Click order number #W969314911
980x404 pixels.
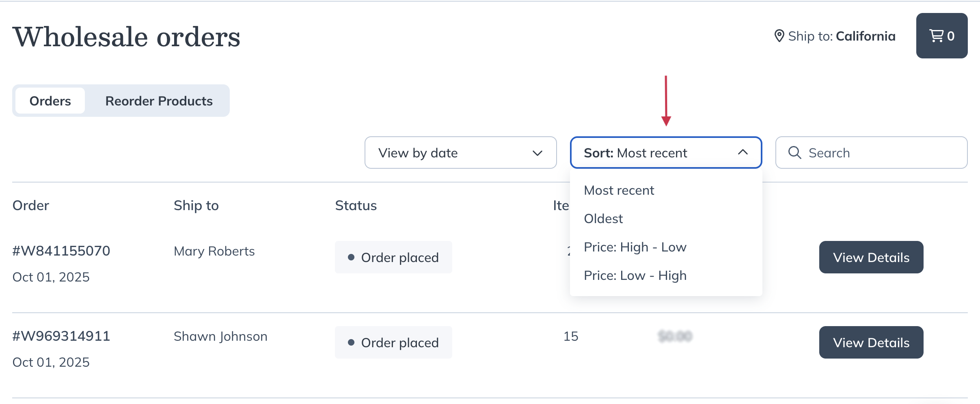click(x=61, y=336)
